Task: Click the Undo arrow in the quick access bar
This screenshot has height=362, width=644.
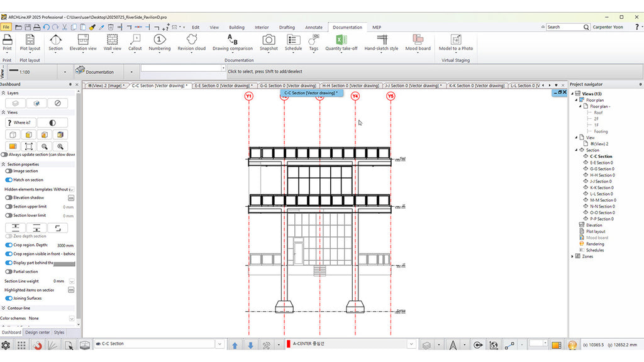Action: (x=46, y=27)
